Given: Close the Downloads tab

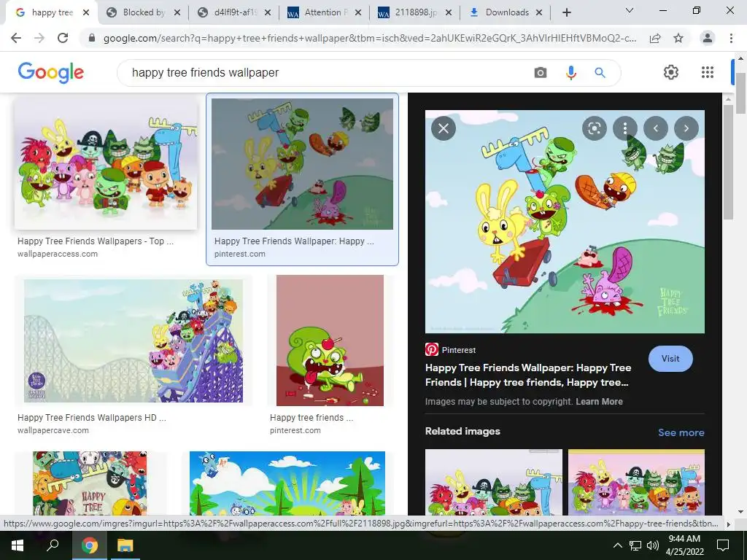Looking at the screenshot, I should [x=539, y=13].
